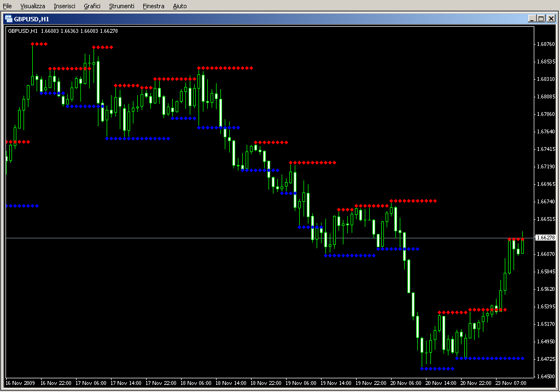
Task: Click the 16 Nov 2009 time label
Action: (20, 383)
